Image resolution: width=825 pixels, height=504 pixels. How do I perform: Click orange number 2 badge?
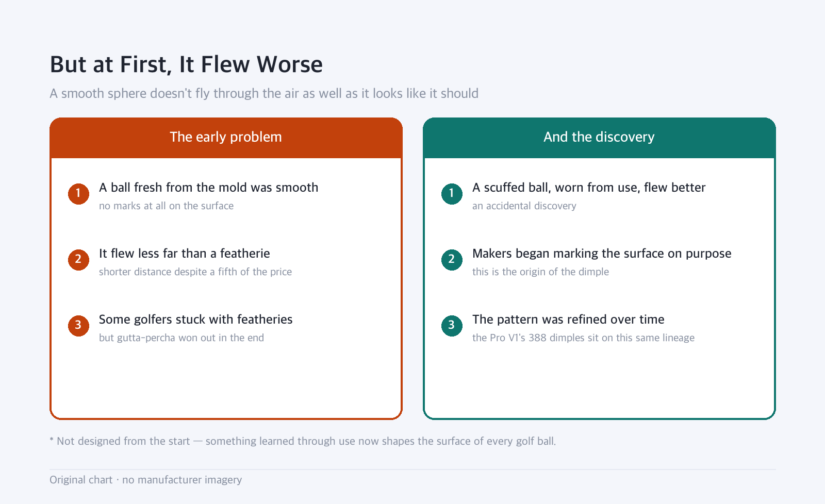click(x=78, y=260)
